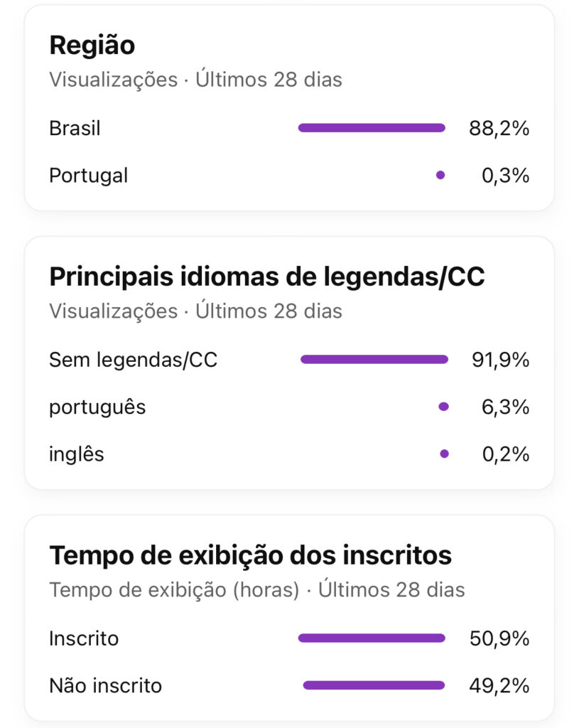
Task: Select the português subtitle language label
Action: [97, 407]
